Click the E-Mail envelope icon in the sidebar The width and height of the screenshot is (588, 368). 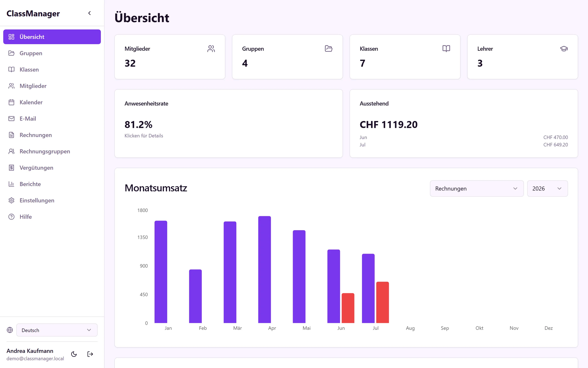pyautogui.click(x=11, y=118)
